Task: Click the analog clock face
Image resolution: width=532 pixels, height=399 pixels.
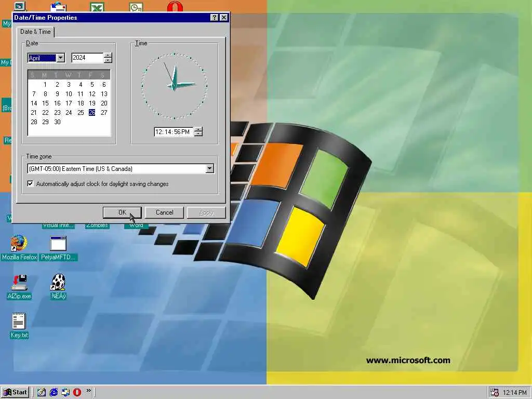Action: pyautogui.click(x=175, y=86)
